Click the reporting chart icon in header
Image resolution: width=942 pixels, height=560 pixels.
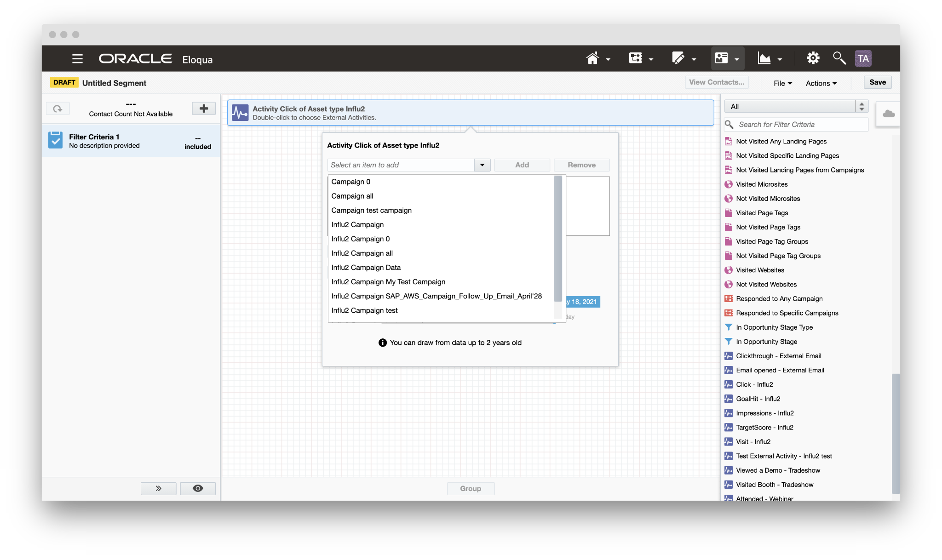pyautogui.click(x=764, y=58)
